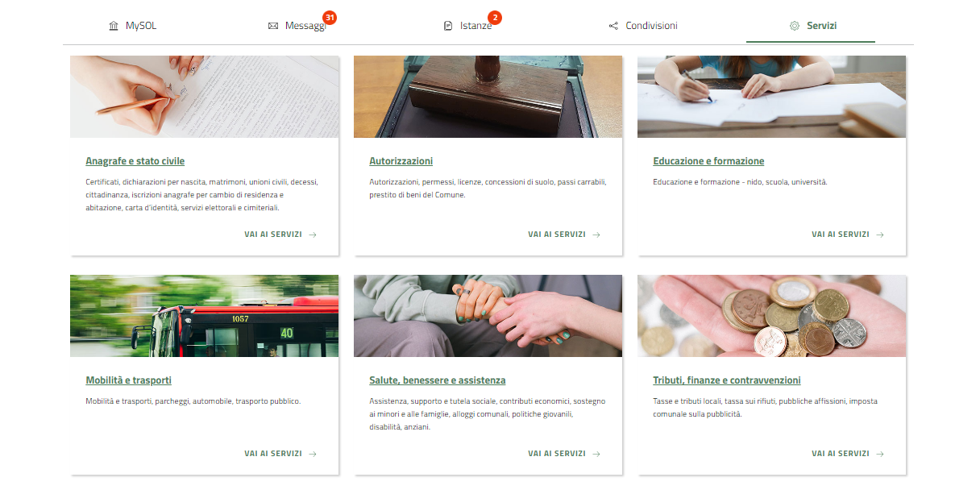980x490 pixels.
Task: Click the arrow icon in the Tributi card
Action: (x=880, y=454)
